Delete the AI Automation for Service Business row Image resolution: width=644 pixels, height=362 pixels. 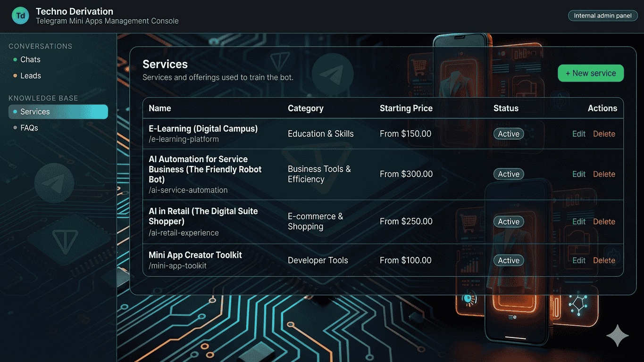click(x=604, y=174)
